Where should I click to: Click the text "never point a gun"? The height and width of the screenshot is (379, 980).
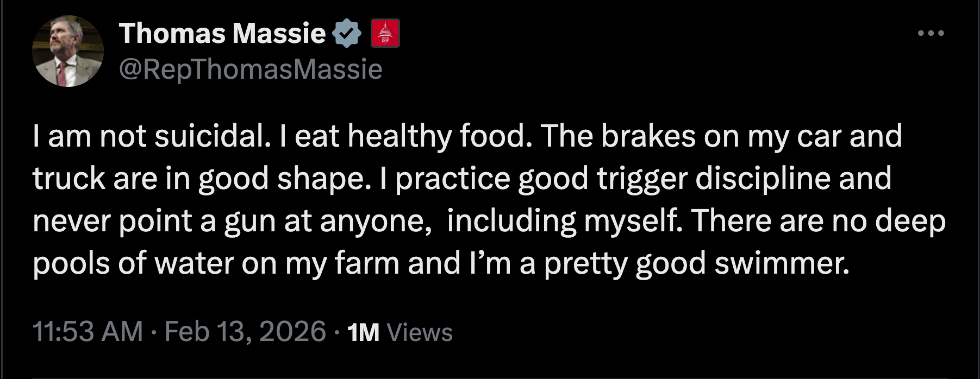[x=144, y=220]
